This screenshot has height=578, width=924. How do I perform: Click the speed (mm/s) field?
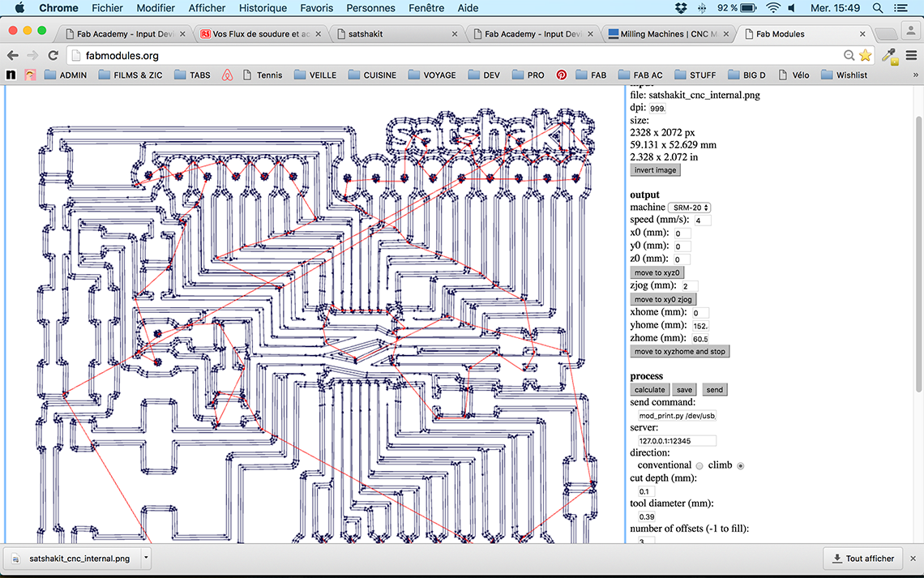tap(702, 220)
